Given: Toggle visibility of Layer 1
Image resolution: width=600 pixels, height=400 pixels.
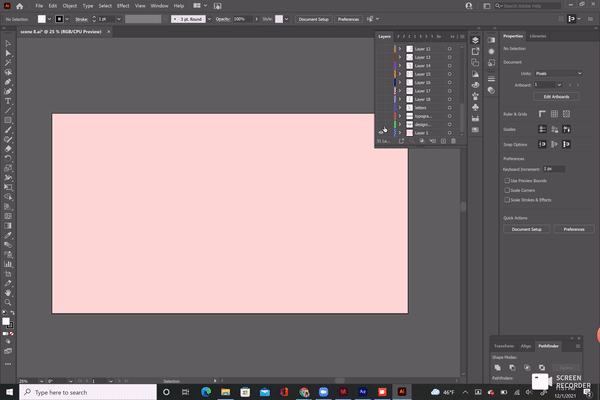Looking at the screenshot, I should 382,133.
